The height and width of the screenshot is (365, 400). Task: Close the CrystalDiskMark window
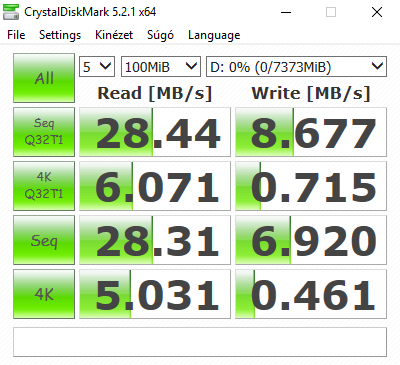(x=377, y=13)
